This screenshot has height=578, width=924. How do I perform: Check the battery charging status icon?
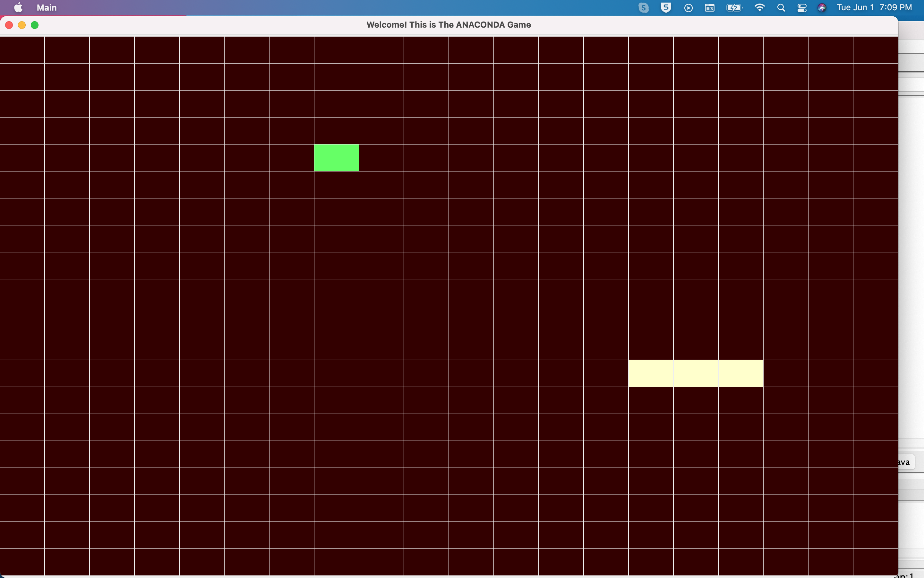(734, 8)
